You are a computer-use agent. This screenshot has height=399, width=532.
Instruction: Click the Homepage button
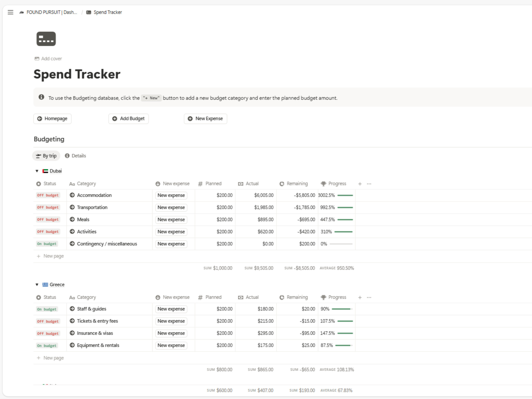(52, 119)
